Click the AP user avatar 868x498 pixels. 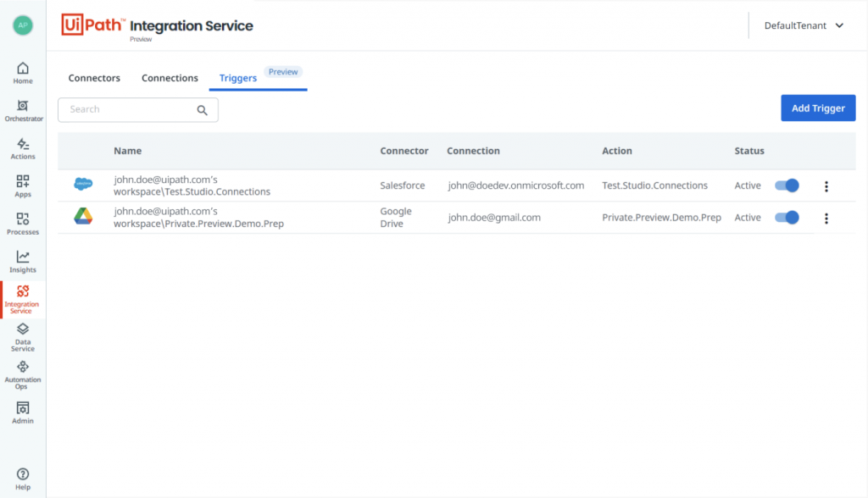tap(23, 25)
